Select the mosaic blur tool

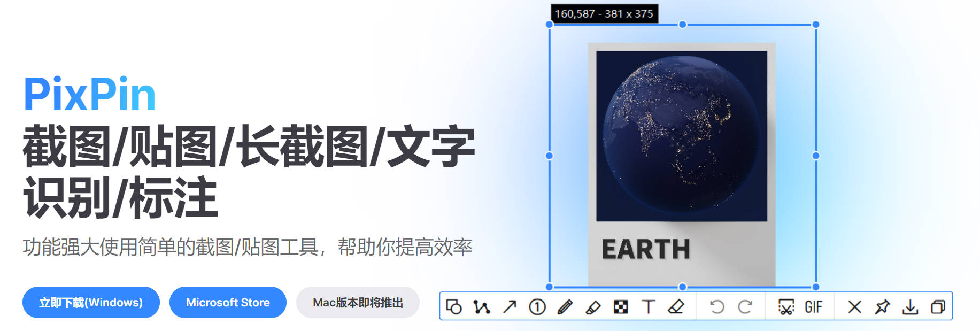(x=621, y=307)
